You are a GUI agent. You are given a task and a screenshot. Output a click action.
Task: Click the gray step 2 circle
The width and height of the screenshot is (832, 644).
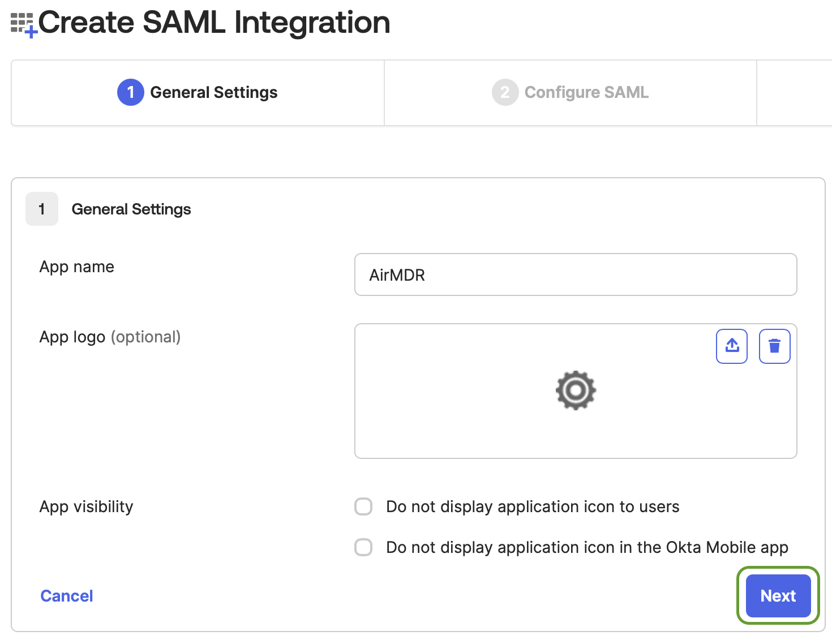tap(505, 92)
